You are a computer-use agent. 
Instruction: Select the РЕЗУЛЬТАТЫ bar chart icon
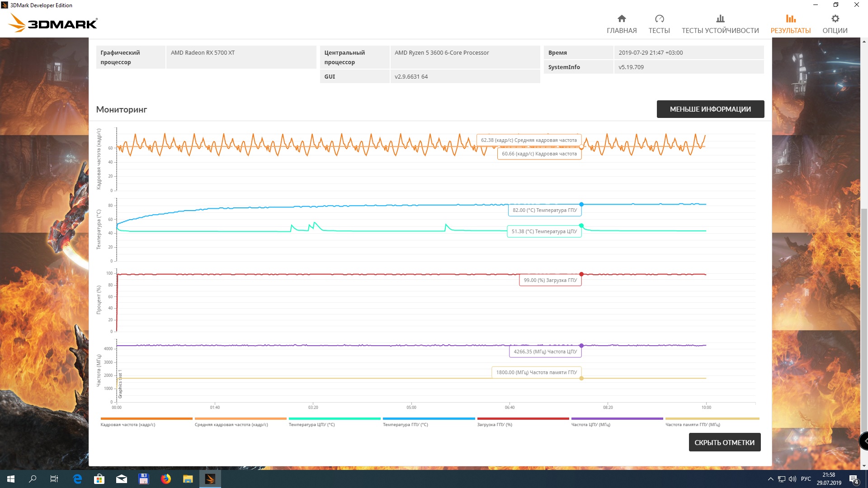coord(790,19)
